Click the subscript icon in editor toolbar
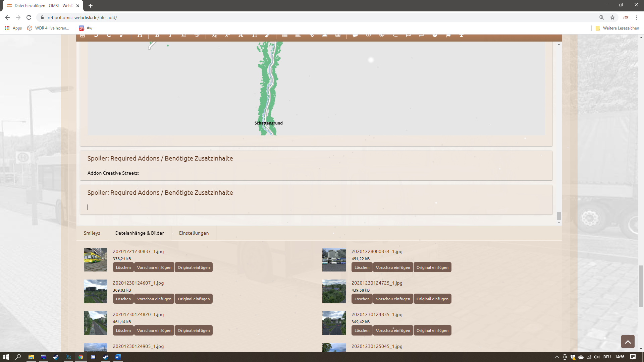Viewport: 644px width, 362px height. pos(214,35)
